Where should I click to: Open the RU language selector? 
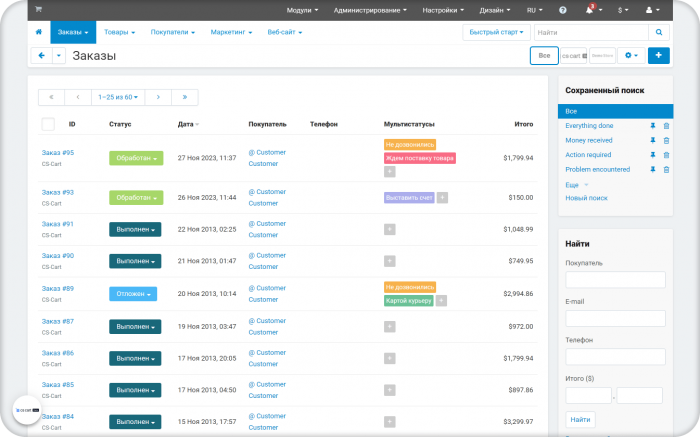pos(534,10)
